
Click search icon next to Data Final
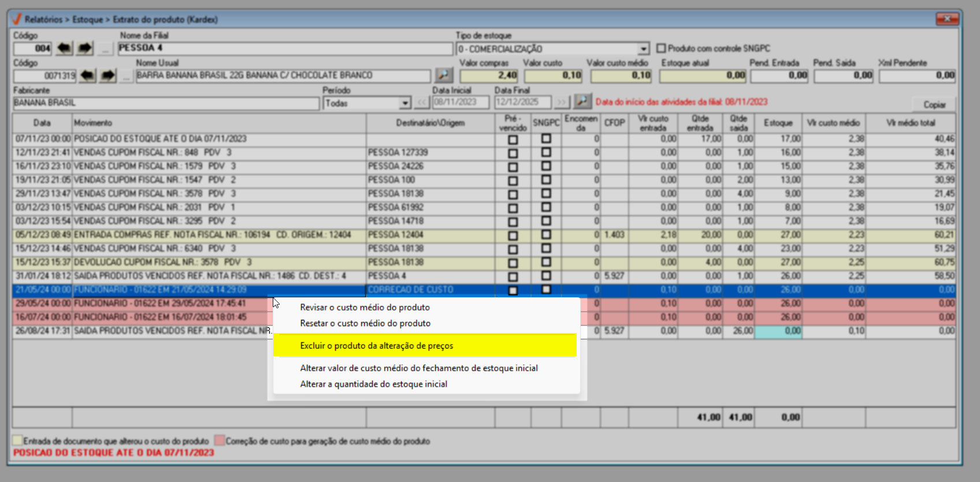point(582,102)
